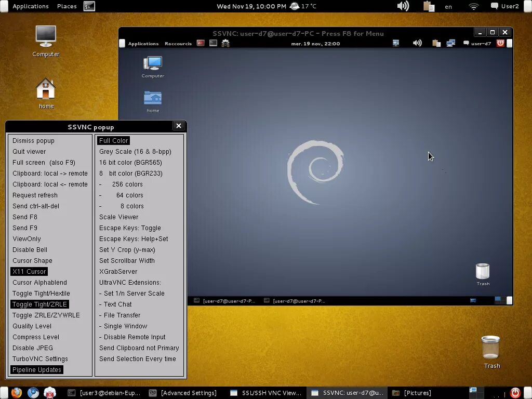
Task: Select Full Color mode option
Action: [114, 140]
